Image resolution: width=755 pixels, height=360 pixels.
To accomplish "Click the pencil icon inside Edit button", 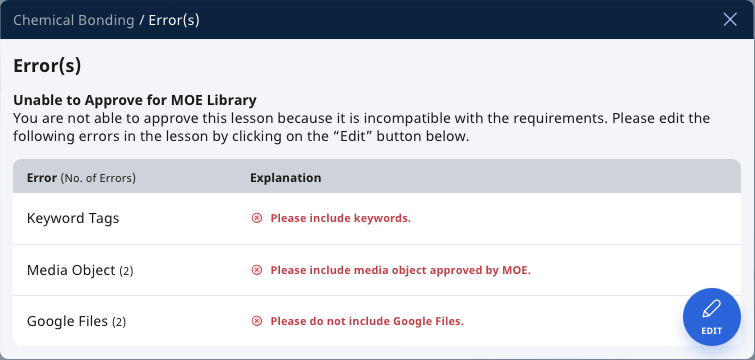I will coord(712,309).
